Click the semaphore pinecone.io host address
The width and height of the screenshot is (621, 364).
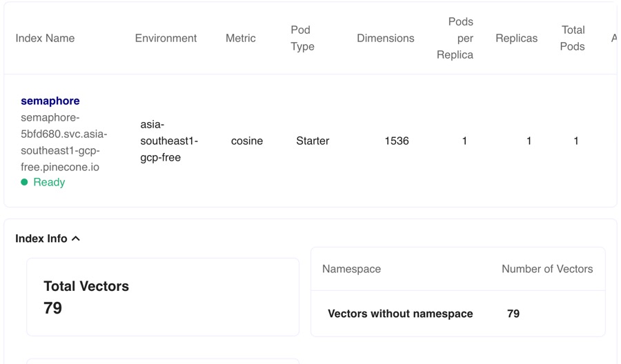click(x=63, y=142)
